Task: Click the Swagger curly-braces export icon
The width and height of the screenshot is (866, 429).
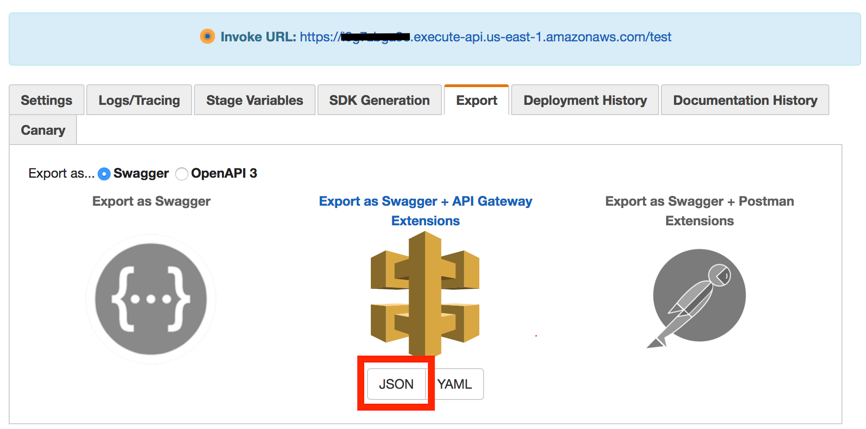Action: 151,299
